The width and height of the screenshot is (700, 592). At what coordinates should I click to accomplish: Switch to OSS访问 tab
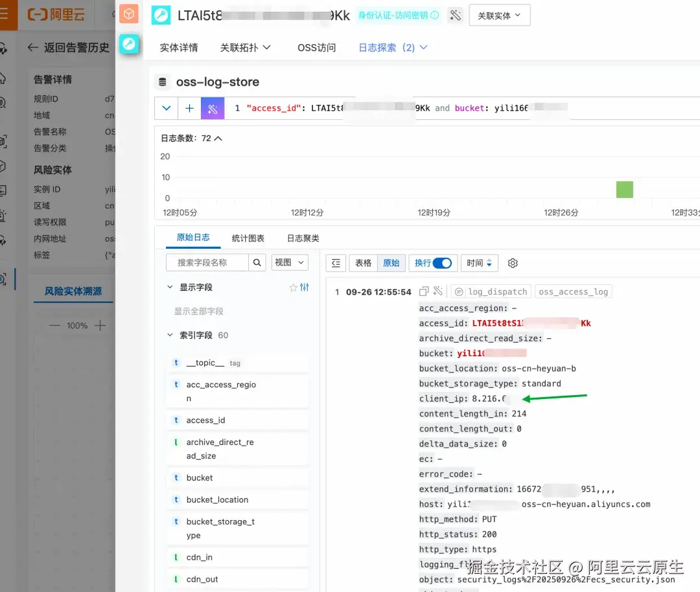316,48
